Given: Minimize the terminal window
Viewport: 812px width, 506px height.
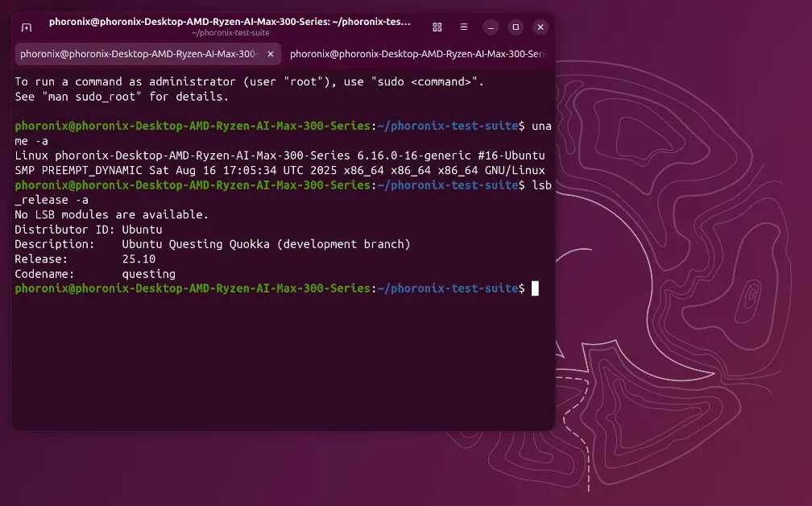Looking at the screenshot, I should [491, 27].
